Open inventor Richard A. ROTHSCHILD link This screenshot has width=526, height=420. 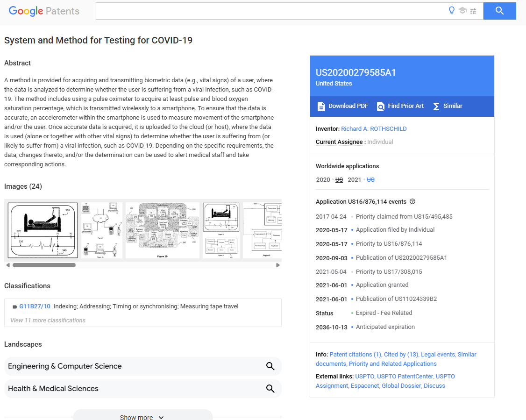(374, 129)
